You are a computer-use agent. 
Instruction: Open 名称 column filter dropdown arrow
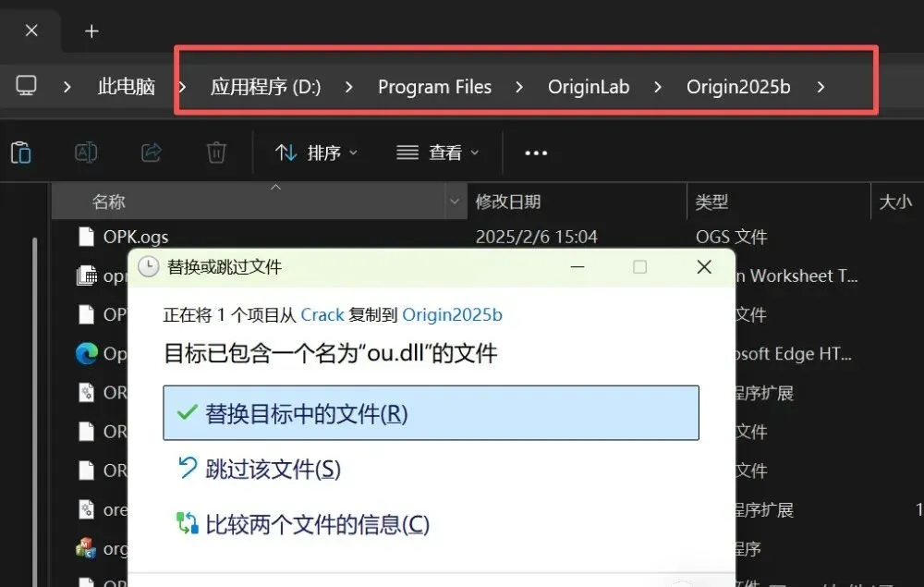(455, 202)
